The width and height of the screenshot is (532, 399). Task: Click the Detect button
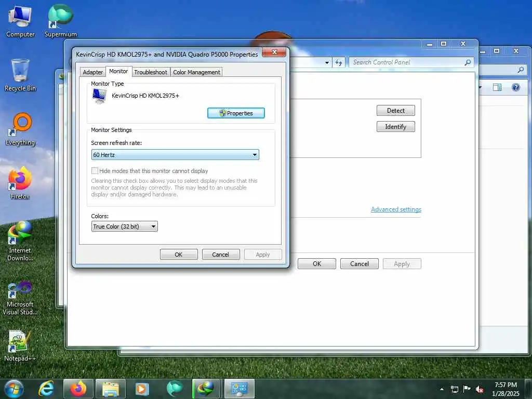point(395,111)
